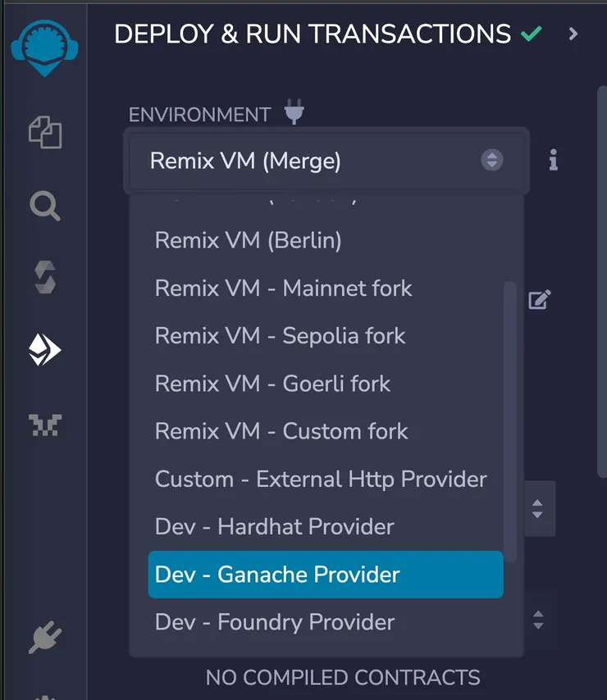Open the Search in files icon
The image size is (607, 700).
[45, 206]
